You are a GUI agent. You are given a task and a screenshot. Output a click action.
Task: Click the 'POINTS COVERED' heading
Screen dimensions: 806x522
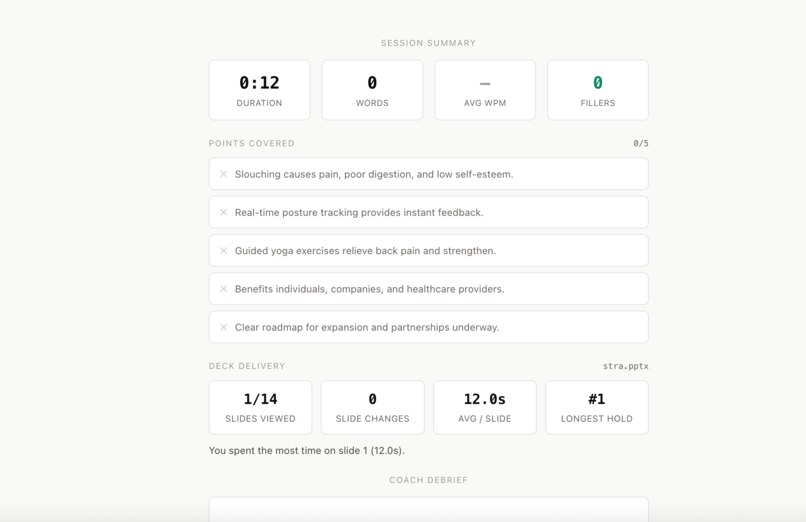click(251, 143)
